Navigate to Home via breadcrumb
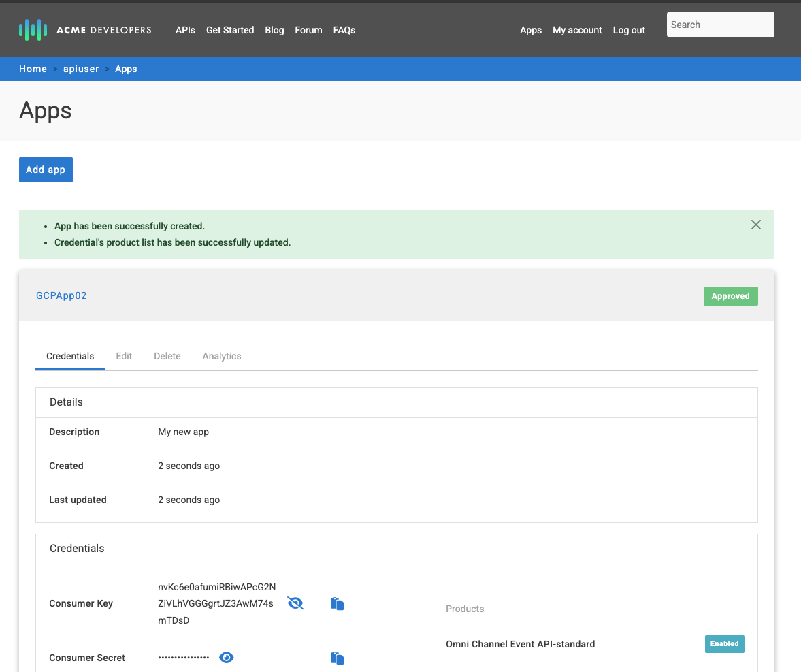Image resolution: width=801 pixels, height=672 pixels. pyautogui.click(x=33, y=69)
